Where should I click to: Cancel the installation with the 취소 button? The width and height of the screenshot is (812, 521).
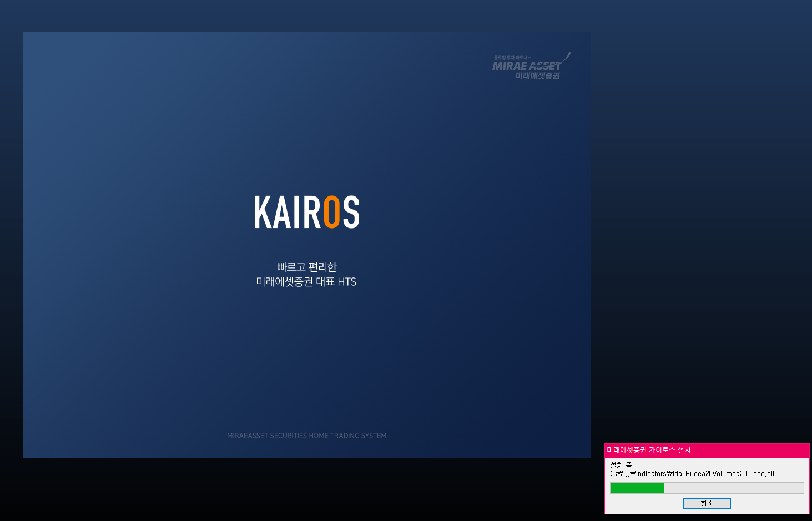pos(707,503)
